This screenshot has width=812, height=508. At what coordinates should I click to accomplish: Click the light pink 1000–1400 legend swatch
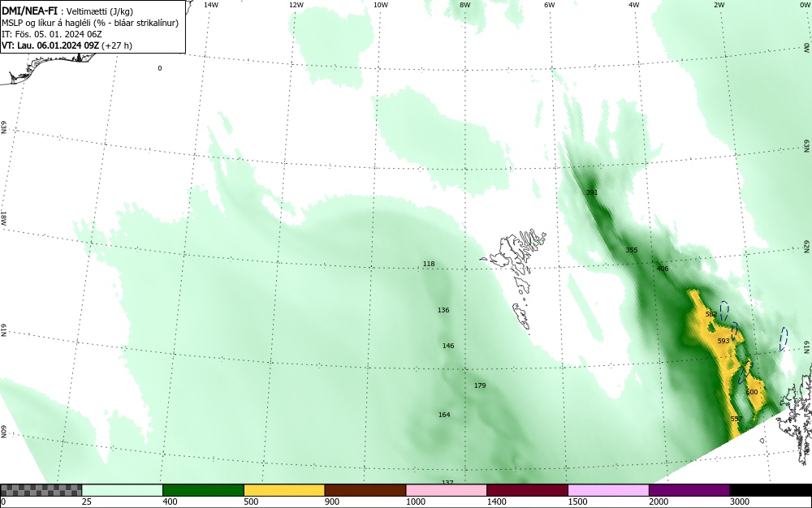447,490
